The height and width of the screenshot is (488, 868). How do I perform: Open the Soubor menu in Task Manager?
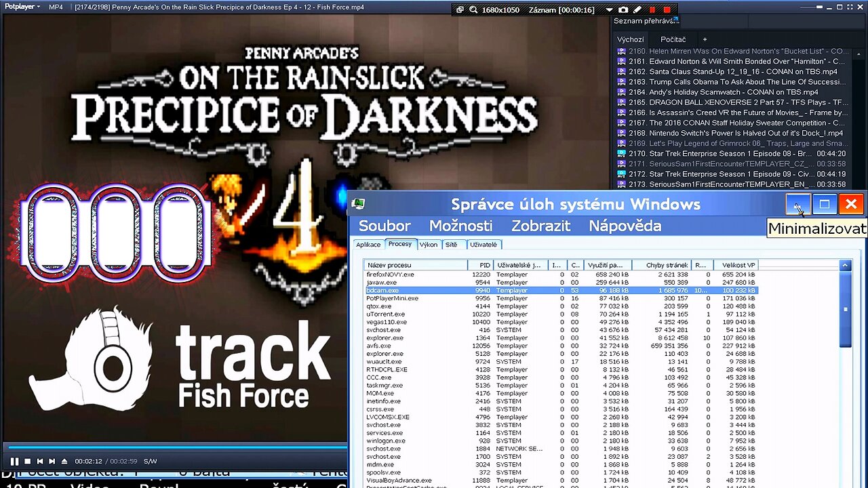pos(384,226)
